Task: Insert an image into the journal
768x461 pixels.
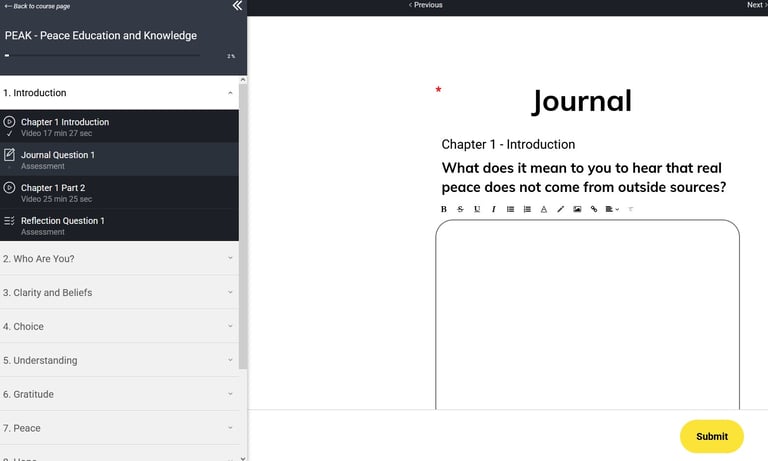Action: (577, 209)
